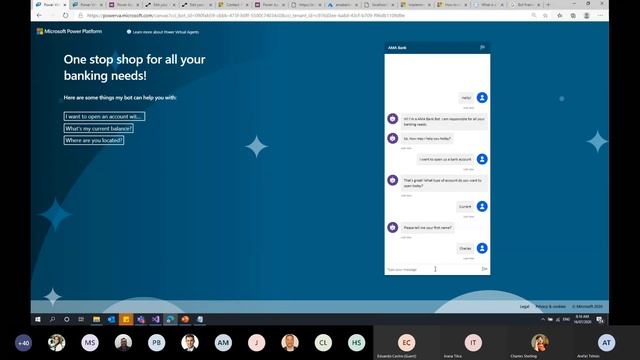Select participant avatar J

(x=256, y=343)
